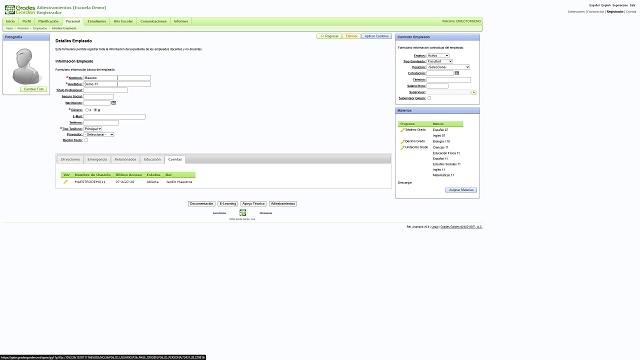Click the Personal breadcrumb link
This screenshot has width=640, height=360.
click(x=23, y=28)
